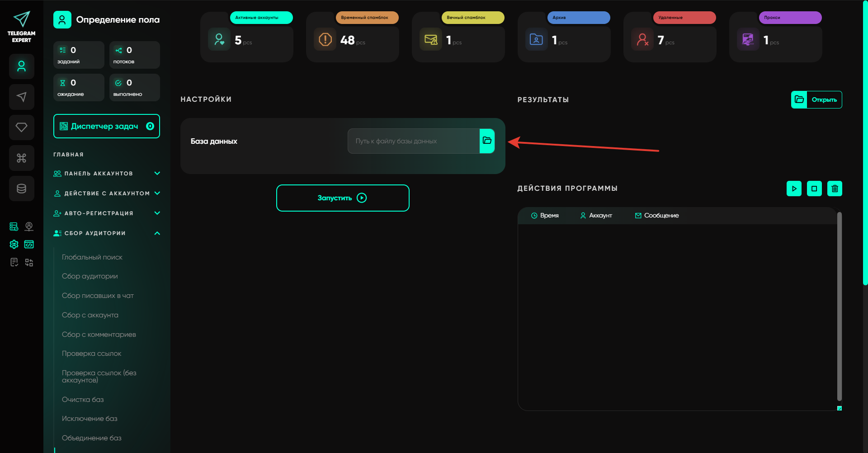Screen dimensions: 868x453
Task: Browse for database file with folder icon
Action: click(487, 141)
